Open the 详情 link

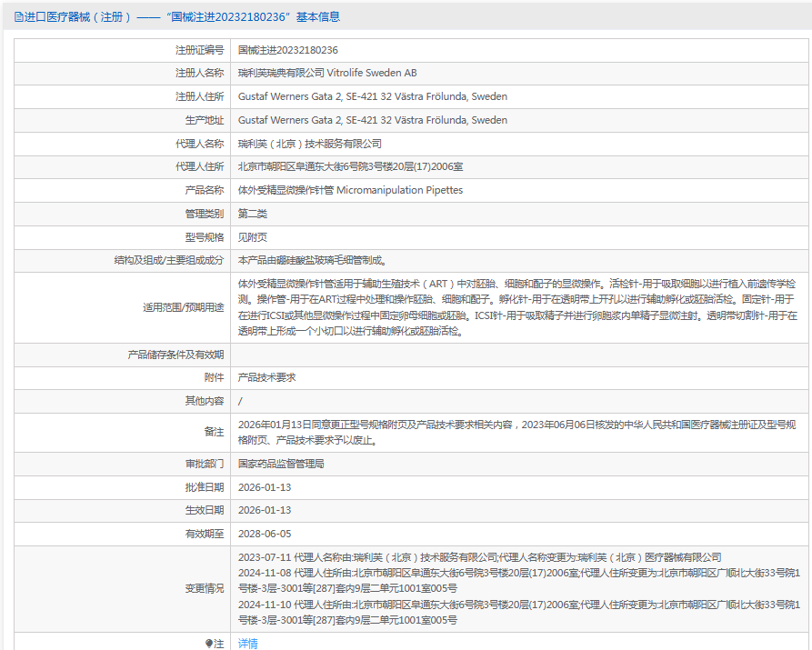[x=247, y=644]
